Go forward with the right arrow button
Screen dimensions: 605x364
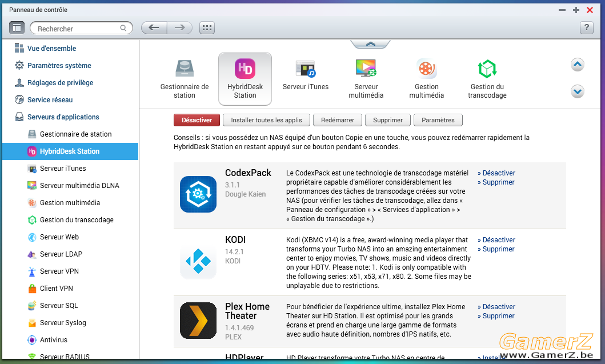point(180,28)
